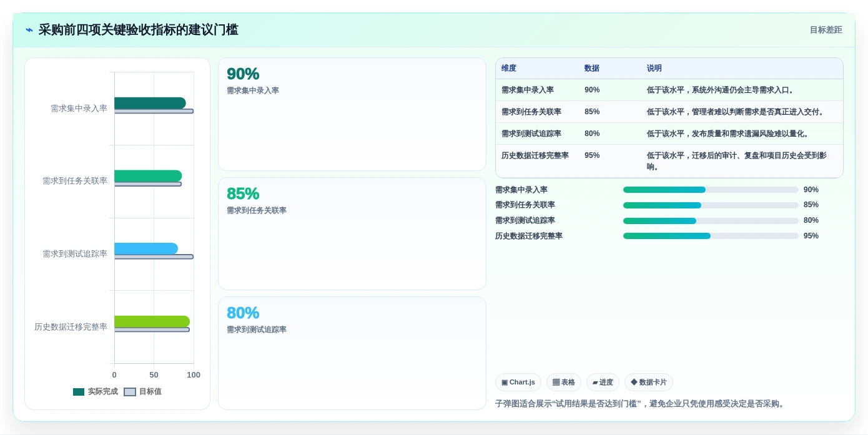Image resolution: width=868 pixels, height=435 pixels.
Task: Click the 采购前四项关键验收指标的建议门槛 title
Action: (138, 30)
